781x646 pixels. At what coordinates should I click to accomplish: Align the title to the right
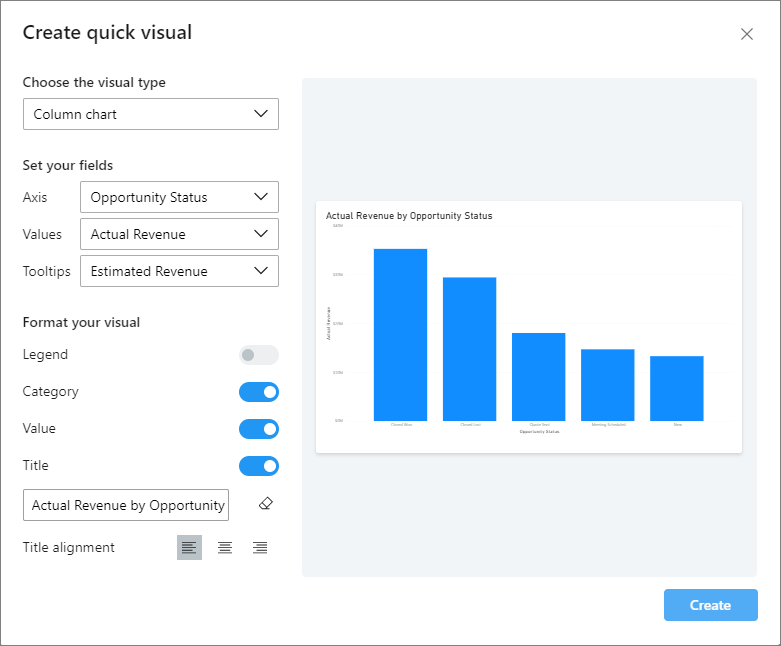tap(260, 547)
